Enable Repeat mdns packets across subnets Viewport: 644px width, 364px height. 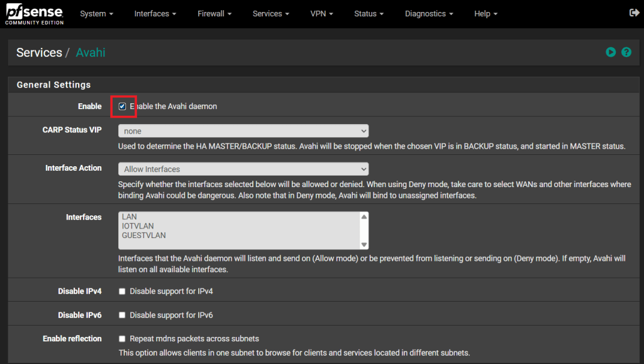click(x=123, y=339)
